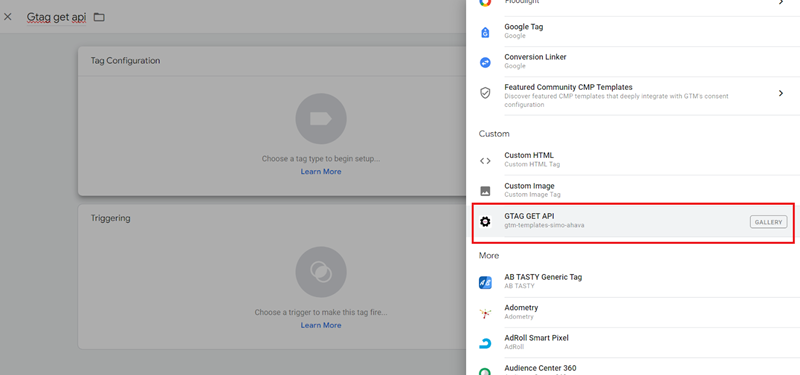Click 'gtm-templates-simo-ahava' subtitle text

[x=544, y=225]
